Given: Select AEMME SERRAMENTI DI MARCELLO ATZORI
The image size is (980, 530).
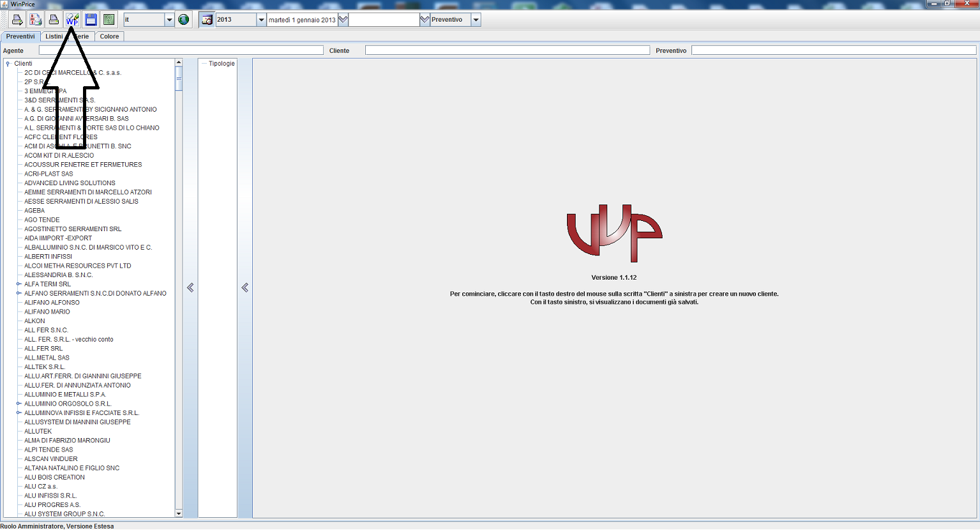Looking at the screenshot, I should [x=88, y=192].
